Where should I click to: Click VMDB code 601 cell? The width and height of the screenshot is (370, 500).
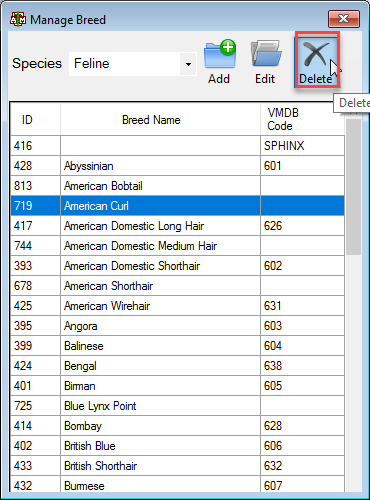point(302,166)
